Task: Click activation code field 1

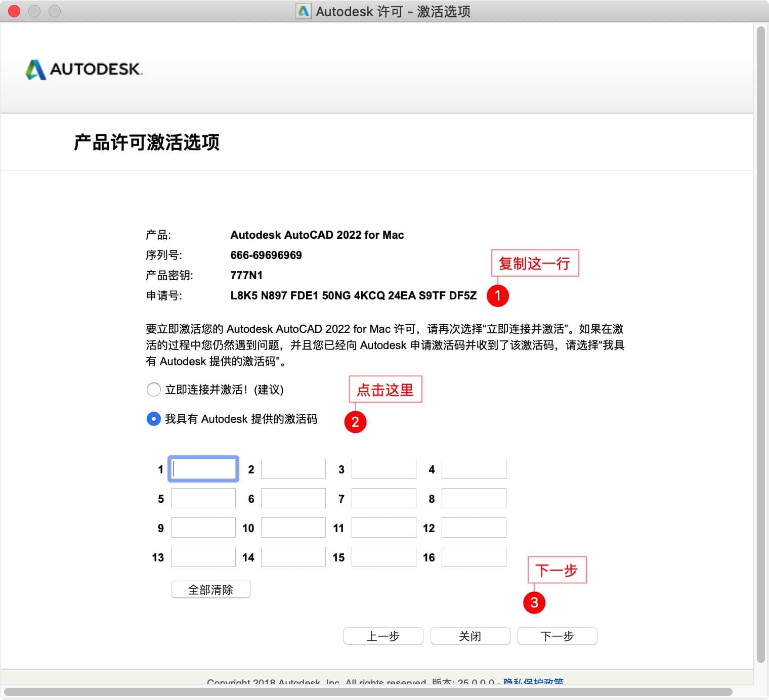Action: click(203, 469)
